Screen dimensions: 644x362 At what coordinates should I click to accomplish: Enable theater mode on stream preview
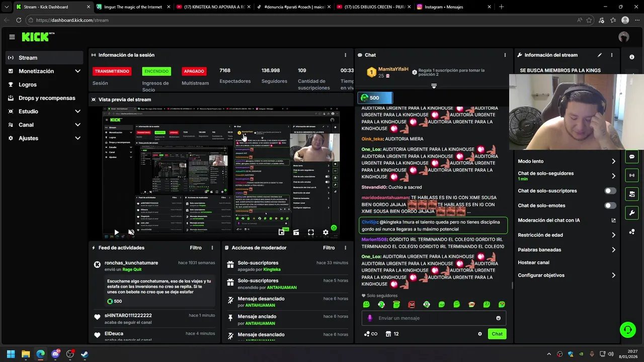coord(296,232)
